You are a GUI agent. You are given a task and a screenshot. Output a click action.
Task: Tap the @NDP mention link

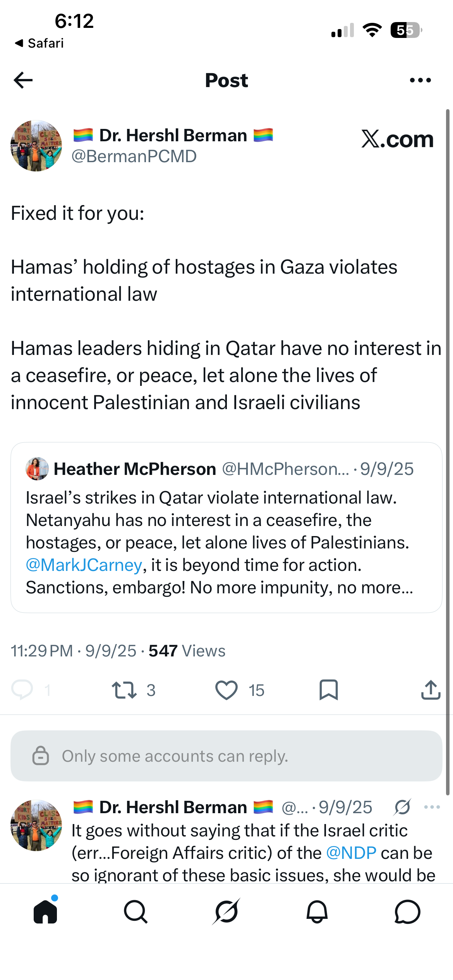pyautogui.click(x=351, y=853)
